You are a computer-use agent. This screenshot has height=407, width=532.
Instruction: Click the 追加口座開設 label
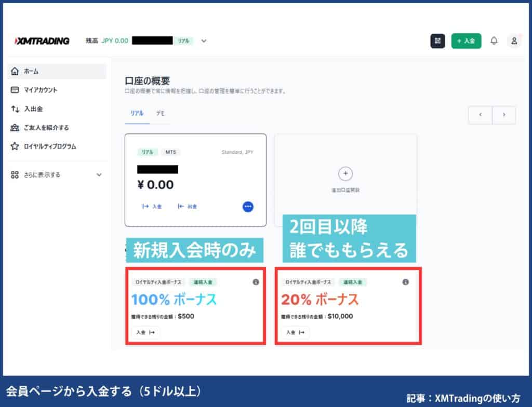coord(345,191)
